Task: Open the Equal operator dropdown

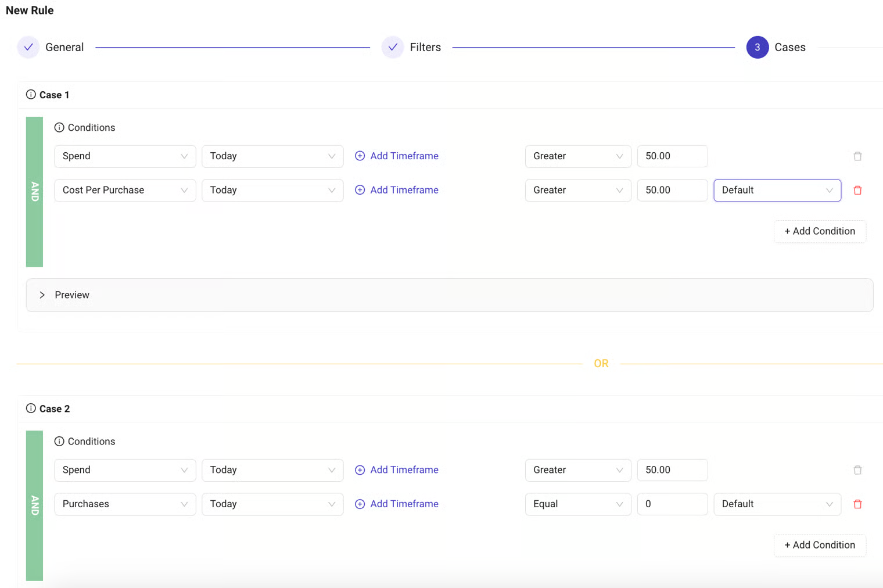Action: (x=577, y=504)
